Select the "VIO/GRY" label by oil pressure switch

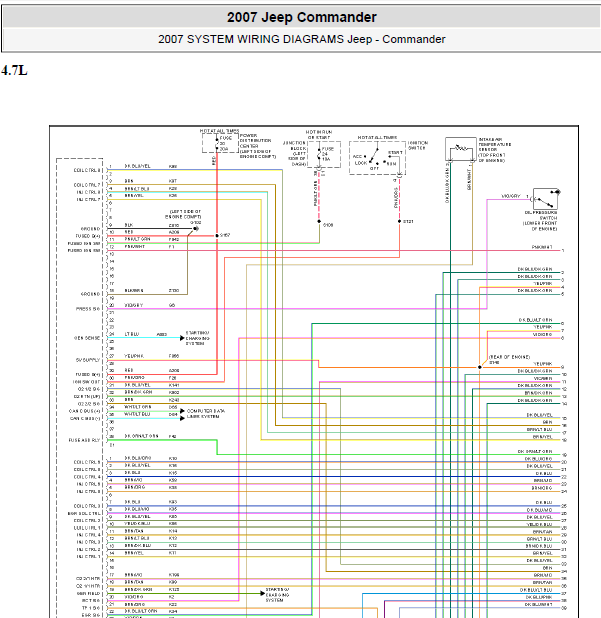pyautogui.click(x=511, y=196)
